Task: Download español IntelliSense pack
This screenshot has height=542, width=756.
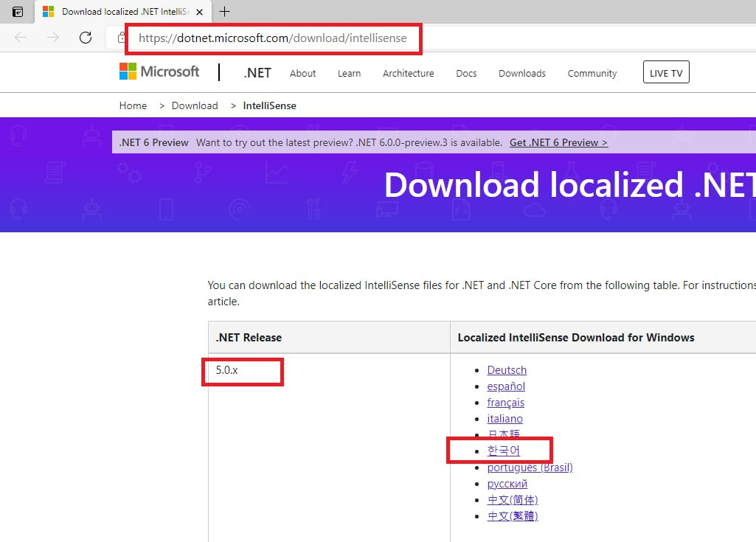Action: [x=506, y=386]
